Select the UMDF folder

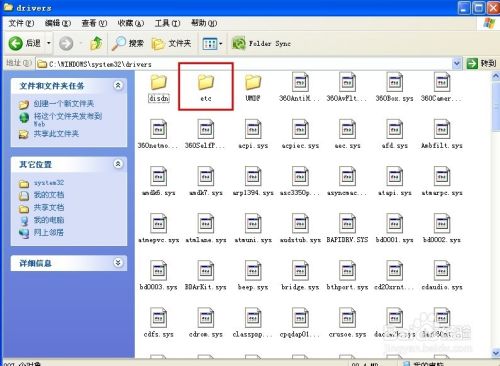(x=253, y=88)
